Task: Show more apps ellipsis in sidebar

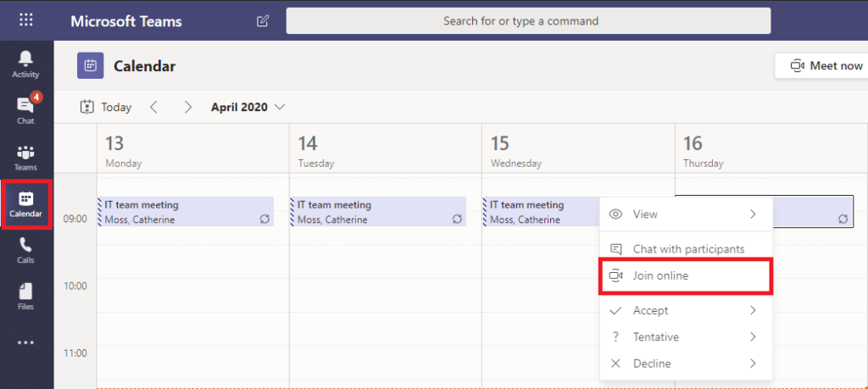Action: click(x=26, y=343)
